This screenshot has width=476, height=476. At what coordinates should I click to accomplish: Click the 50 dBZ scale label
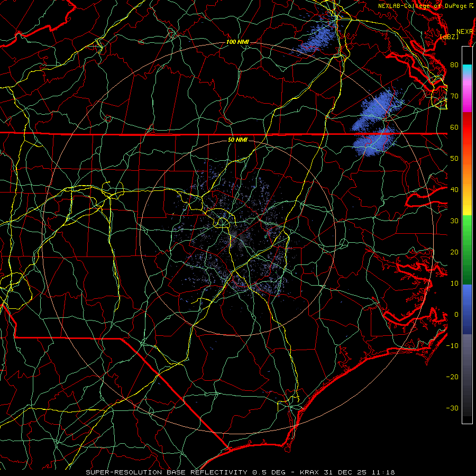[x=454, y=159]
